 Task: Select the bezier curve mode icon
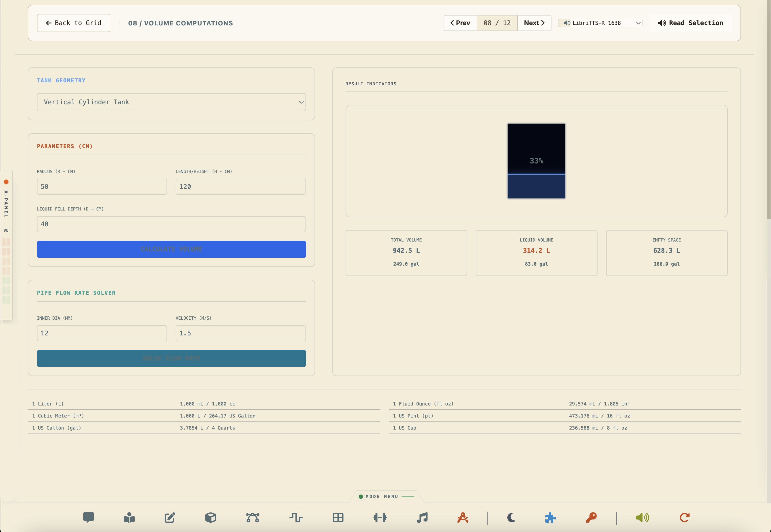252,517
